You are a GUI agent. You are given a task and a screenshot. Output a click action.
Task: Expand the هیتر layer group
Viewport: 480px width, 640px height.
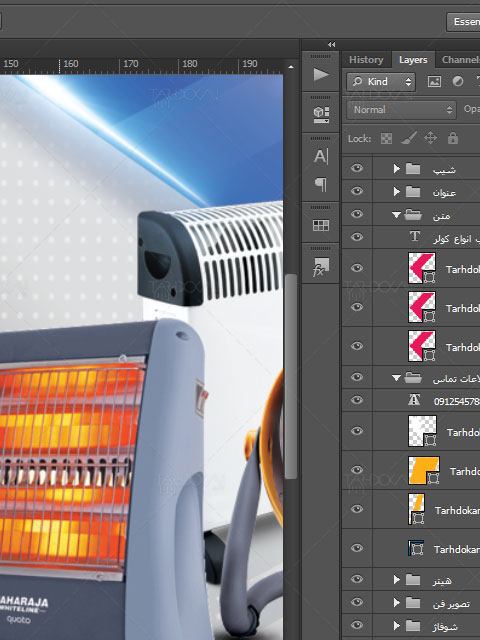click(x=396, y=579)
